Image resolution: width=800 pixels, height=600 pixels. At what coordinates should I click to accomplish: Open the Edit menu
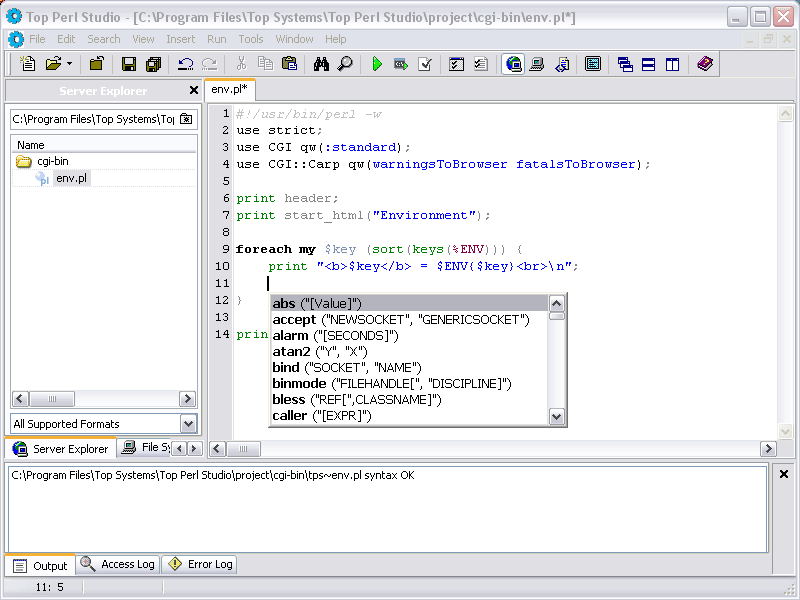point(66,39)
